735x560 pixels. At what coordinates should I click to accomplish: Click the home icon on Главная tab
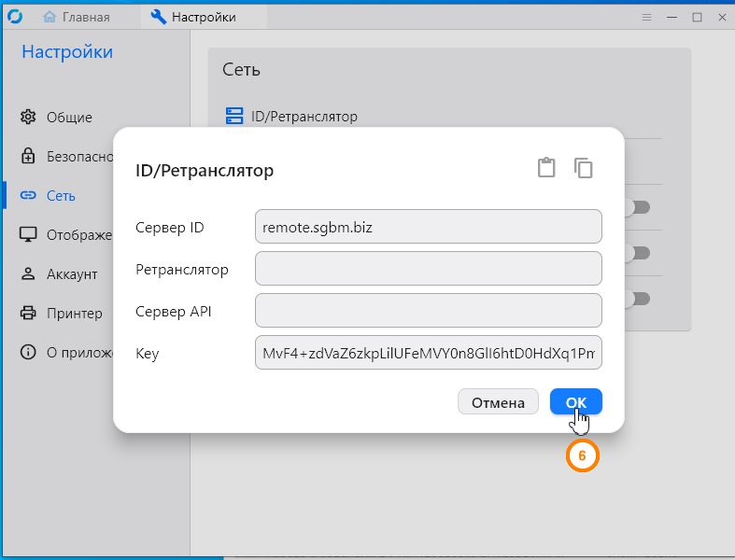pyautogui.click(x=49, y=17)
